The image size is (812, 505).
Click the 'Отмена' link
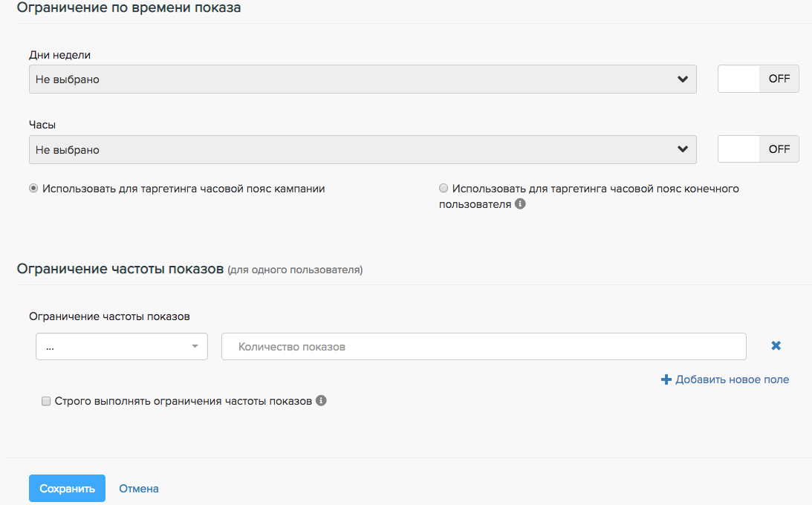[x=139, y=489]
